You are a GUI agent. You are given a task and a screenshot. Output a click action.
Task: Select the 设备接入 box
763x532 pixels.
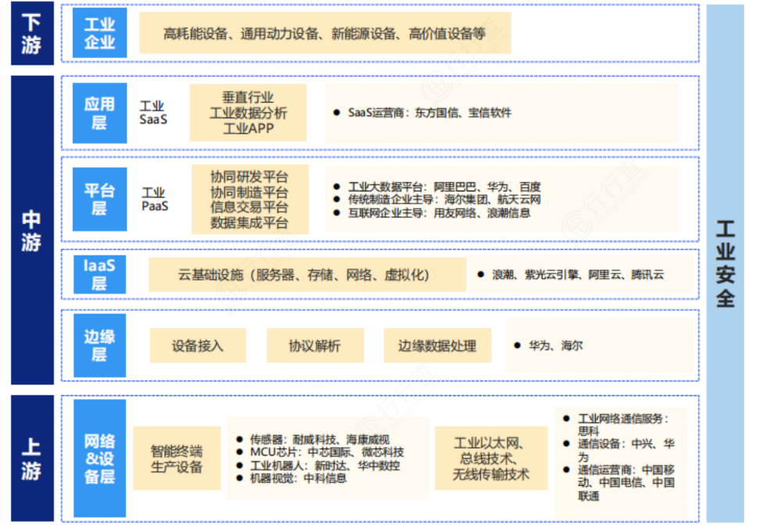(x=197, y=345)
